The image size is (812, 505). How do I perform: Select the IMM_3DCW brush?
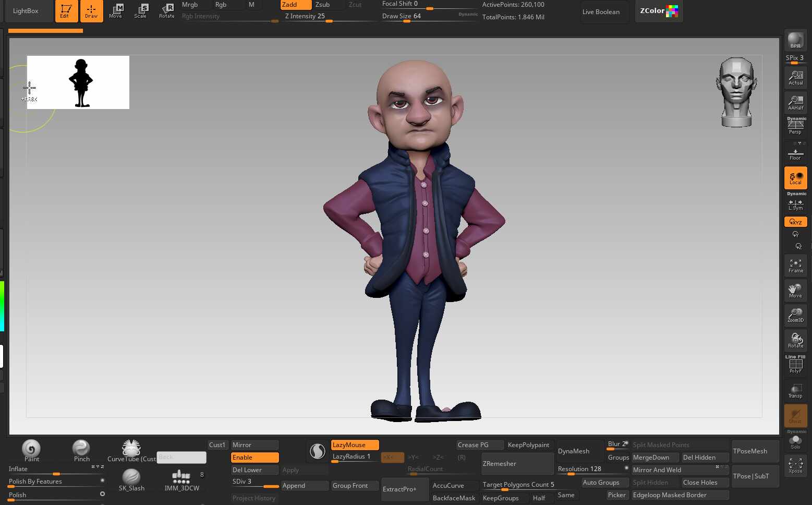tap(181, 479)
